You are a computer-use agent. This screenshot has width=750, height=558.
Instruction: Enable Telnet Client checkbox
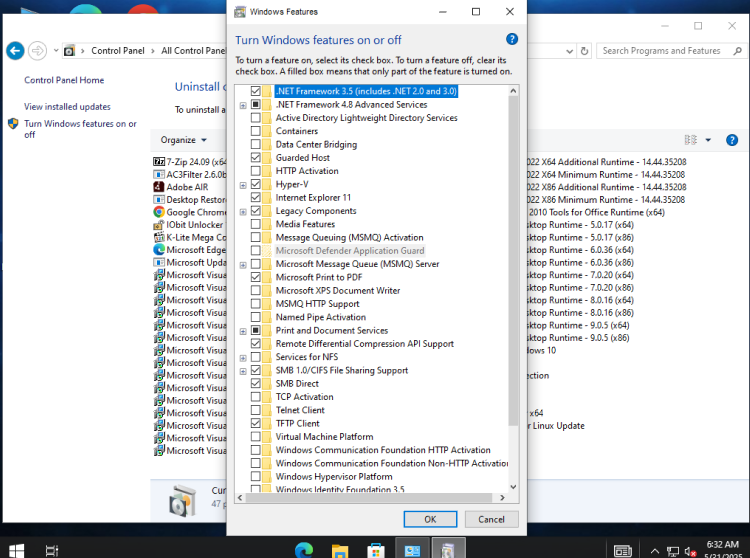pyautogui.click(x=255, y=410)
